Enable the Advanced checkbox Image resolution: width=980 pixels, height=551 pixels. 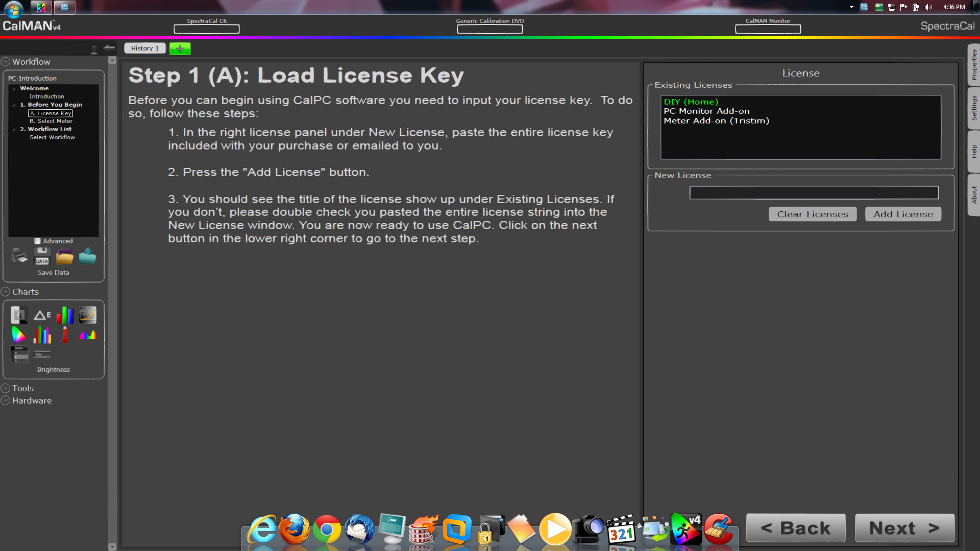(37, 241)
